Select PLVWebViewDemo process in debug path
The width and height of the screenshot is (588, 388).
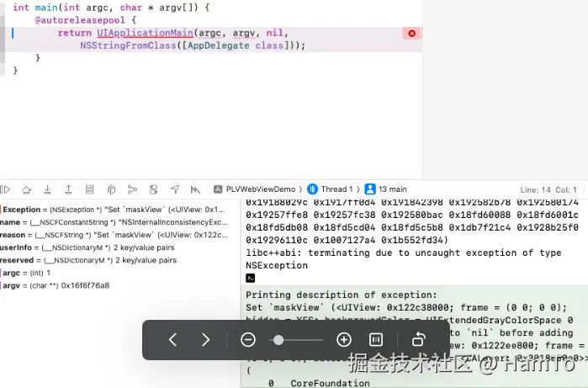(x=255, y=189)
